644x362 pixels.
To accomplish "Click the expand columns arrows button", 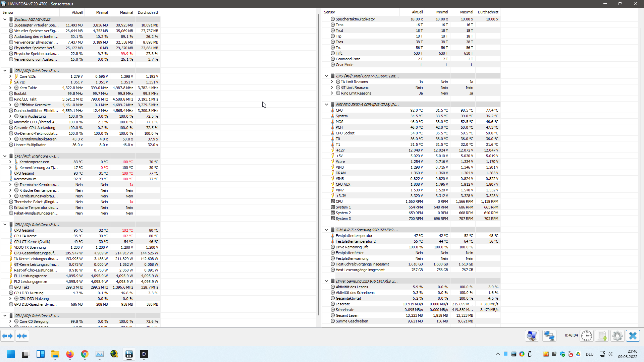I will pyautogui.click(x=7, y=336).
